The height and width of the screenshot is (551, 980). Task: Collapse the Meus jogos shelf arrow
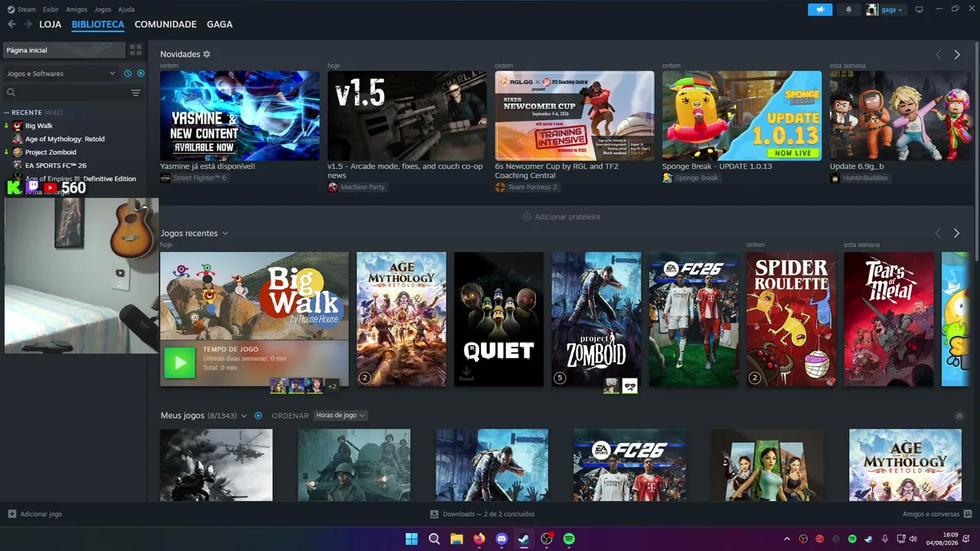pyautogui.click(x=959, y=416)
